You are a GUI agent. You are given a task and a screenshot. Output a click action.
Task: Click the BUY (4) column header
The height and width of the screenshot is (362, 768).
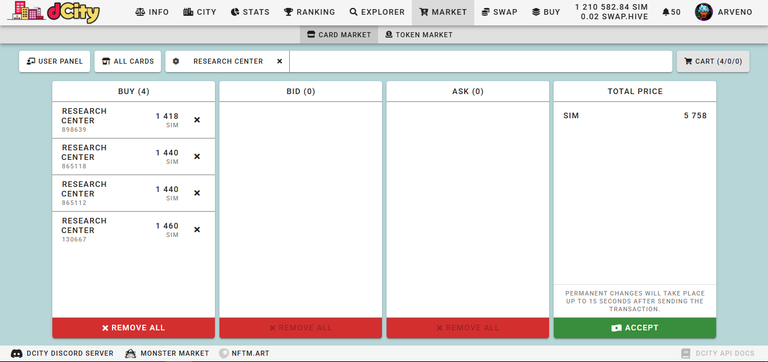(x=134, y=91)
